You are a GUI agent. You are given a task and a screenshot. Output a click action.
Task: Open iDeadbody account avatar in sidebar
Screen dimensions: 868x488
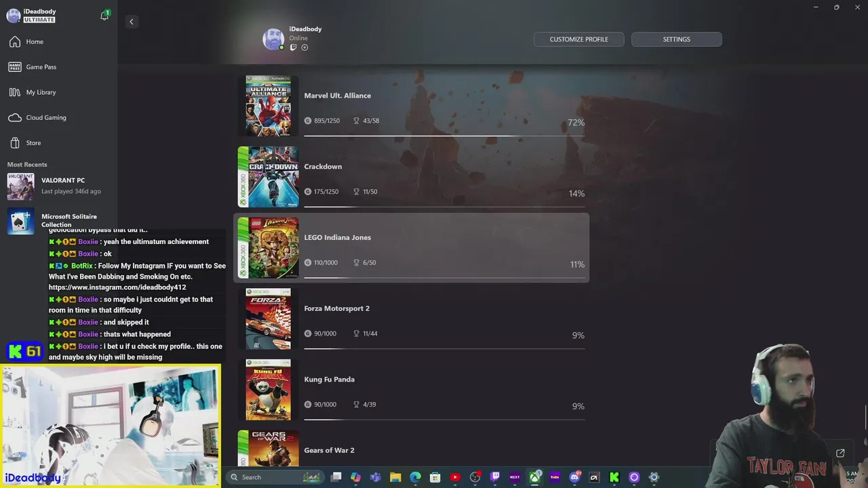(14, 16)
